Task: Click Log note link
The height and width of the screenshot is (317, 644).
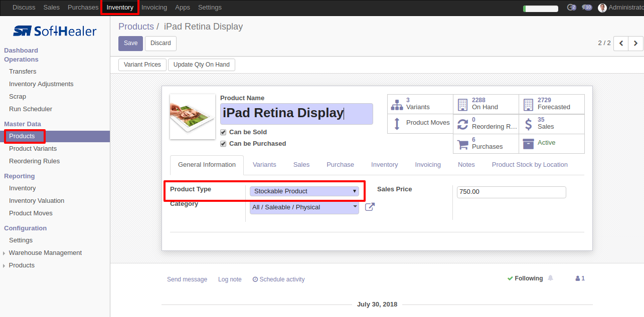Action: (x=230, y=279)
